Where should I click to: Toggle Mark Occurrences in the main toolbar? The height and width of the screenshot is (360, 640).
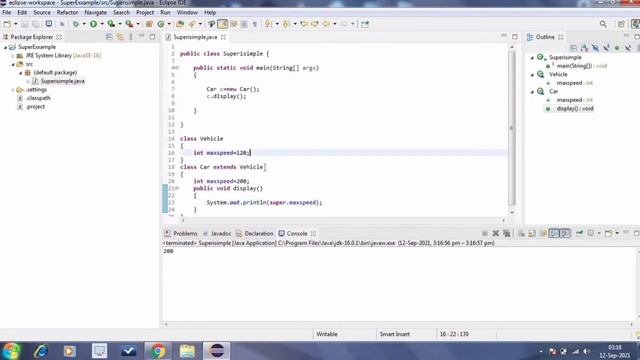click(222, 24)
